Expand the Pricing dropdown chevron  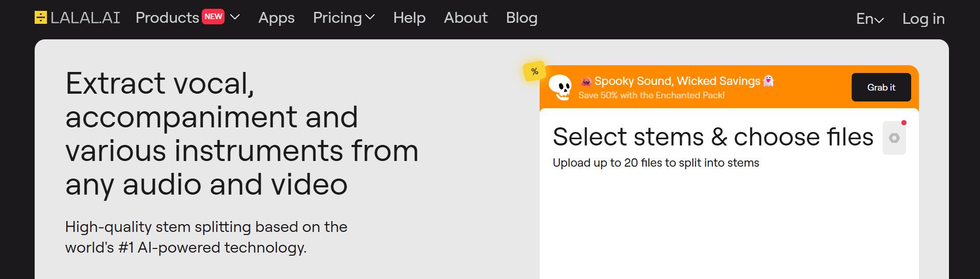coord(370,18)
